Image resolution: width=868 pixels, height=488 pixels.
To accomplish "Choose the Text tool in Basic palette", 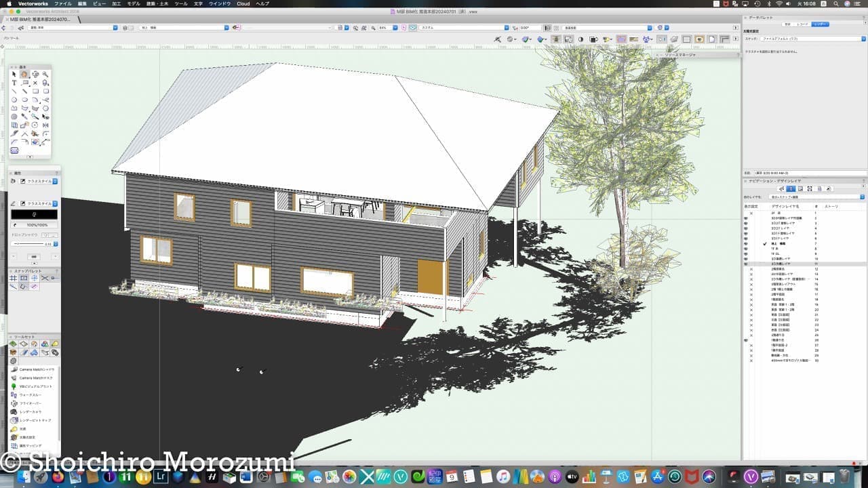I will tap(14, 83).
